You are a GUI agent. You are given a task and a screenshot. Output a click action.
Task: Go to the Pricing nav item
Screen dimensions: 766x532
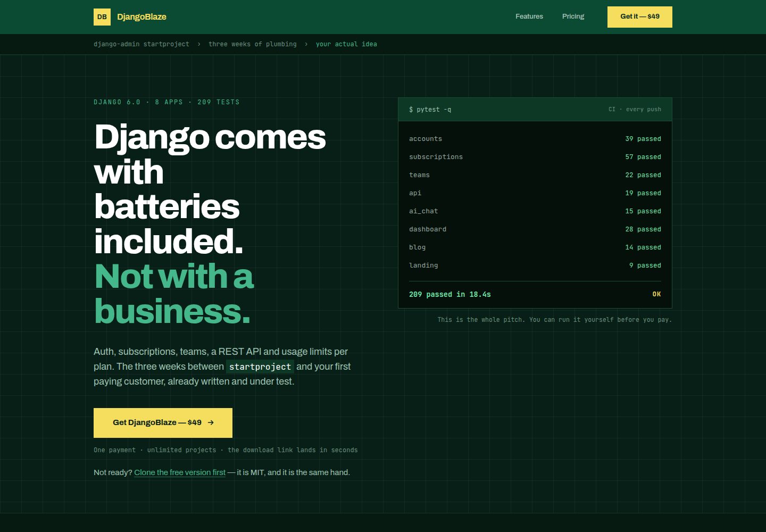[x=573, y=16]
